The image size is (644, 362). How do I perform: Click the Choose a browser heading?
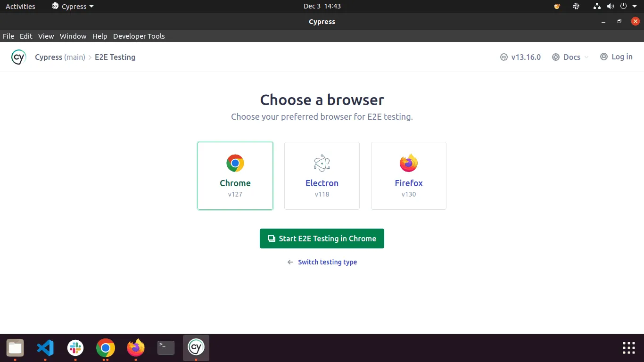pyautogui.click(x=322, y=100)
